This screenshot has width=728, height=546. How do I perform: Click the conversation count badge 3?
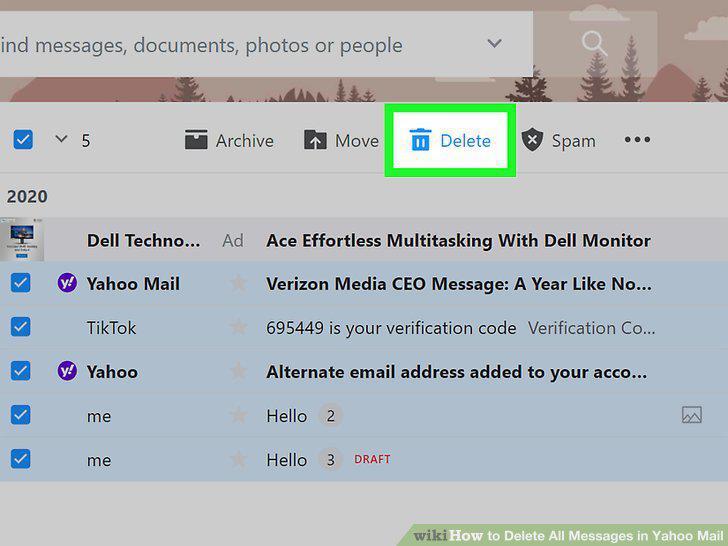click(331, 459)
